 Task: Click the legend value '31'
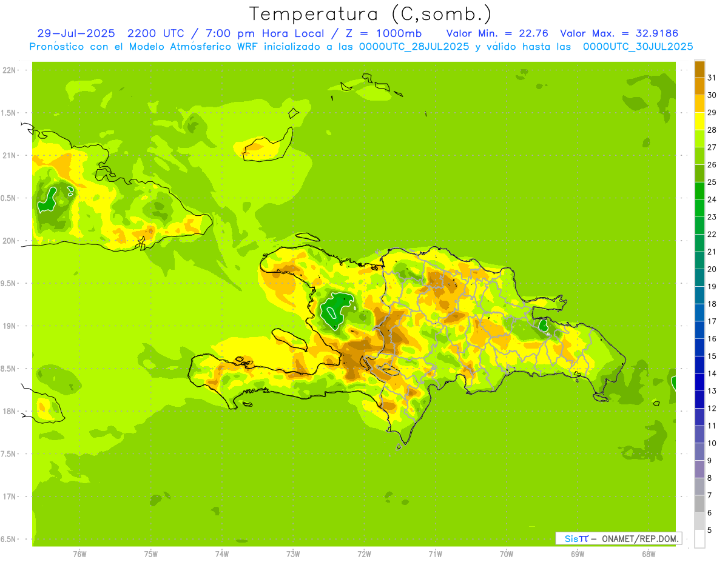(x=712, y=78)
